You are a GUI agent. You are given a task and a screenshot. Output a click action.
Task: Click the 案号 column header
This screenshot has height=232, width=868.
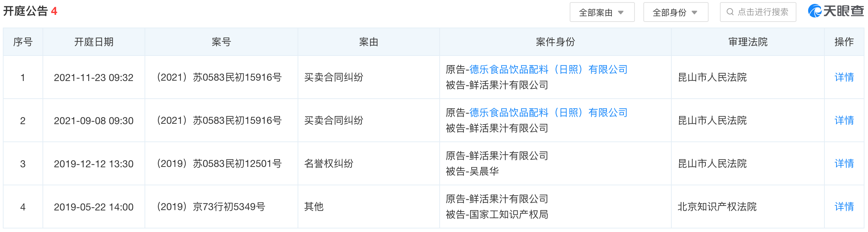click(221, 42)
